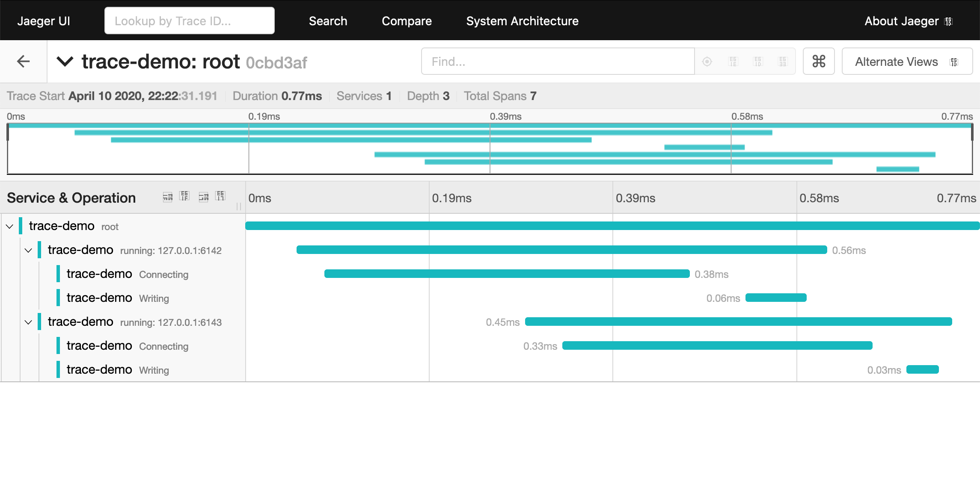Viewport: 980px width, 478px height.
Task: Open the Search page in the top nav
Action: [x=328, y=21]
